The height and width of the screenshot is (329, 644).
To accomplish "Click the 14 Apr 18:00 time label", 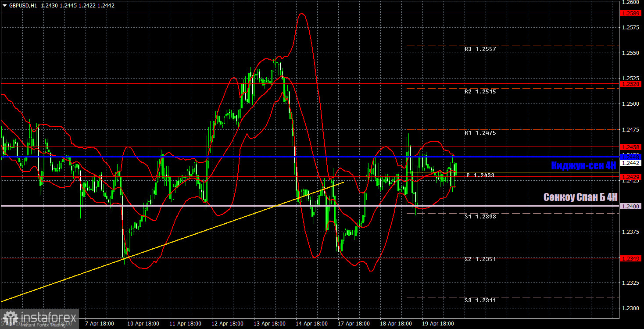I will tap(312, 324).
